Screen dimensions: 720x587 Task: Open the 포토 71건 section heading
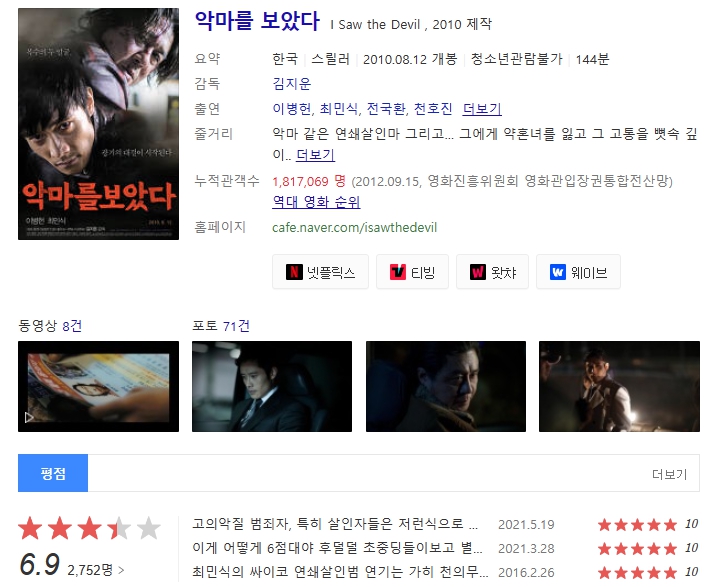pos(221,326)
